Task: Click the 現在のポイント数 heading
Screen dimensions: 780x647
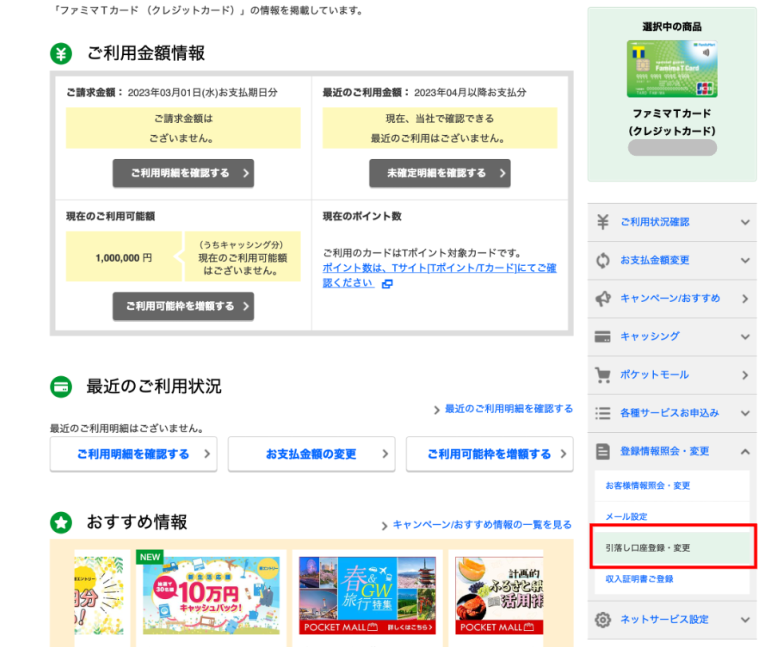Action: tap(362, 216)
